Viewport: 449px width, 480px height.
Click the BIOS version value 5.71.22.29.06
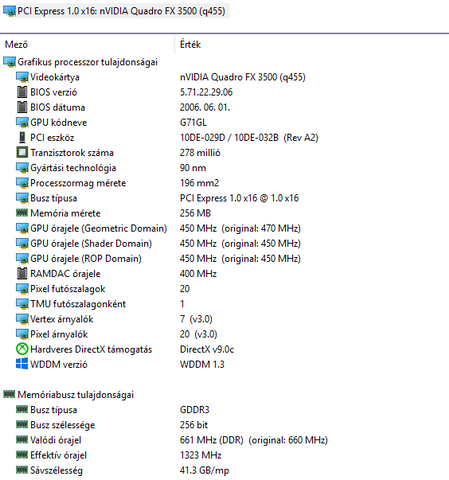[206, 92]
